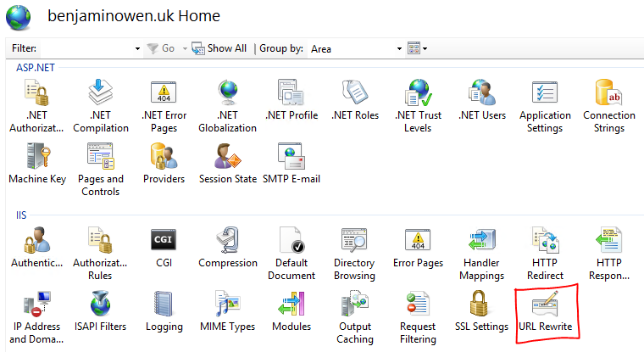Open Default Document feature
The width and height of the screenshot is (644, 352).
tap(291, 254)
